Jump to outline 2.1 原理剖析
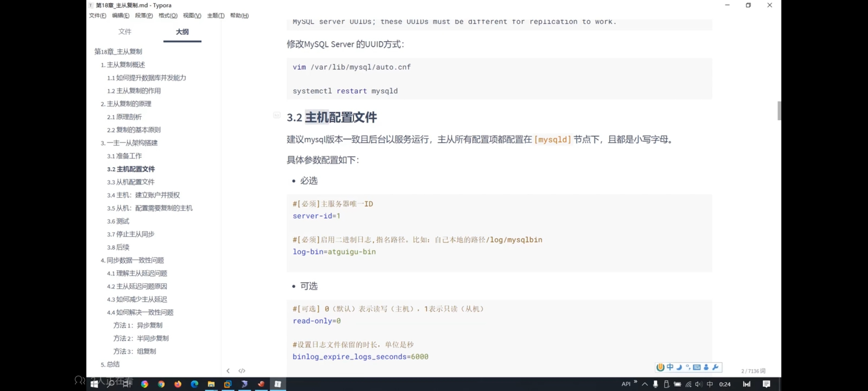Image resolution: width=868 pixels, height=391 pixels. (x=124, y=117)
